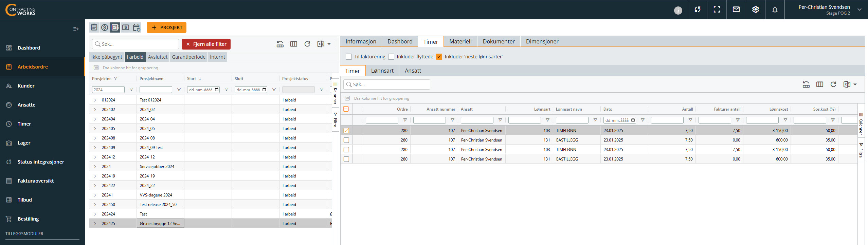The height and width of the screenshot is (245, 868).
Task: Click Fjern alle filter button
Action: tap(206, 44)
